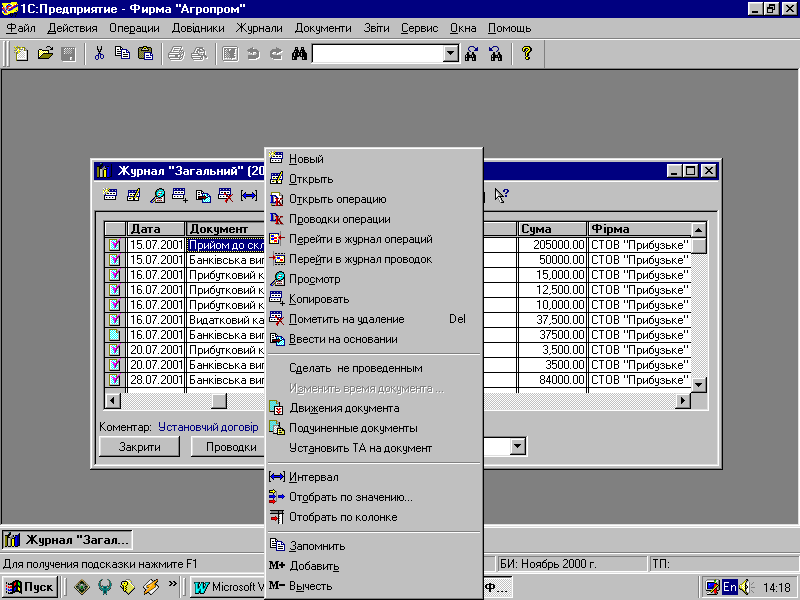Click the magnifier view icon in journal toolbar
The height and width of the screenshot is (600, 800).
click(157, 195)
